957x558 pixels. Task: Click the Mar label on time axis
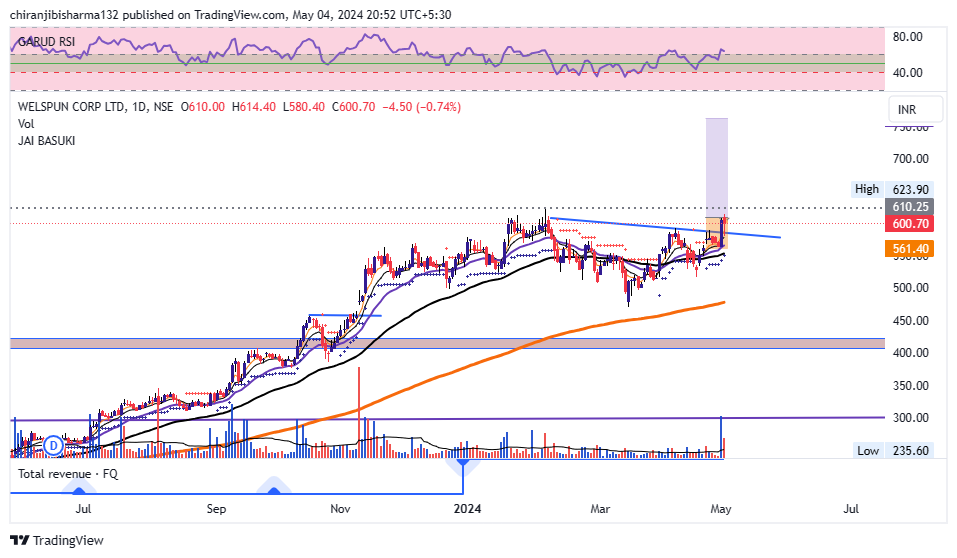tap(600, 509)
